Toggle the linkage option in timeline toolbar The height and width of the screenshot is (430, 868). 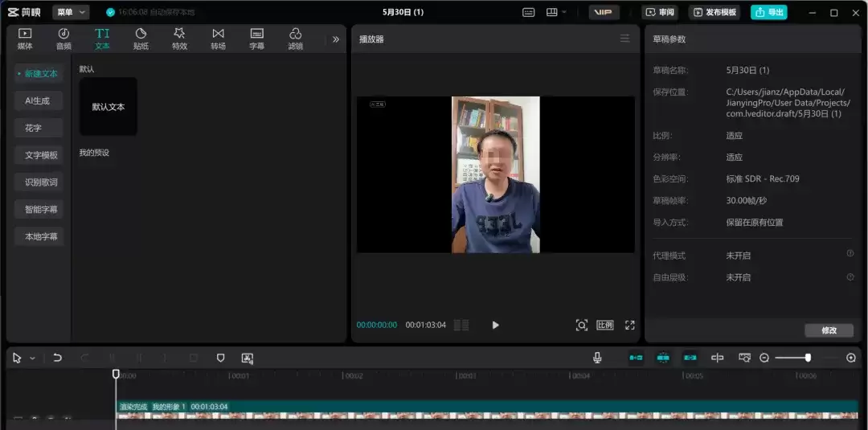click(x=690, y=358)
